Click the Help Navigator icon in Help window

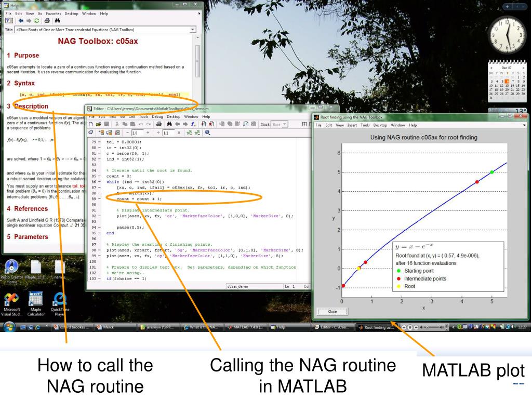(9, 21)
